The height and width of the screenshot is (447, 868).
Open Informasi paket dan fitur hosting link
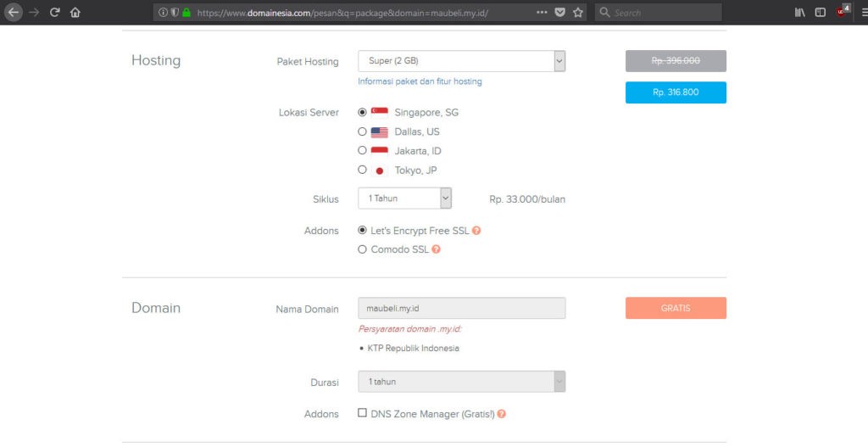(420, 81)
